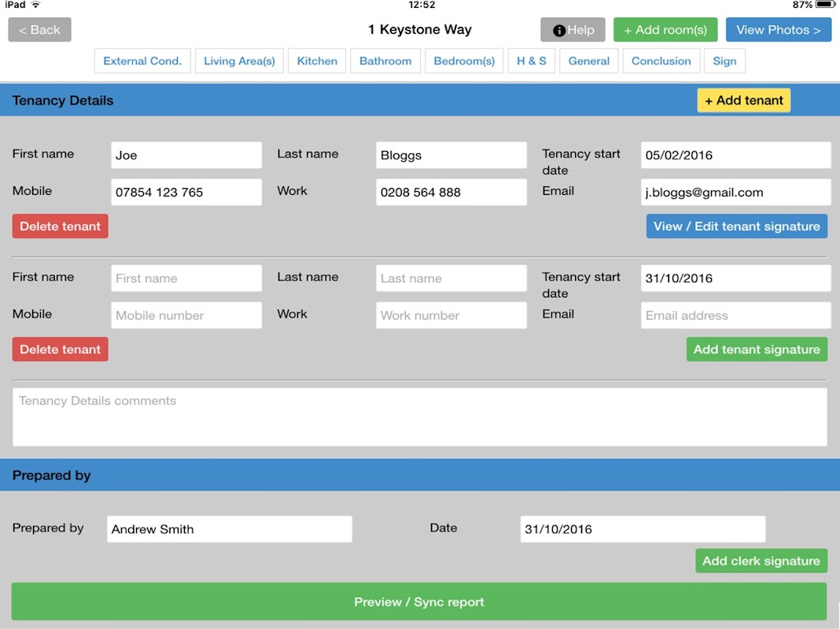This screenshot has height=629, width=840.
Task: Edit mobile number 07854 123 765
Action: tap(186, 192)
